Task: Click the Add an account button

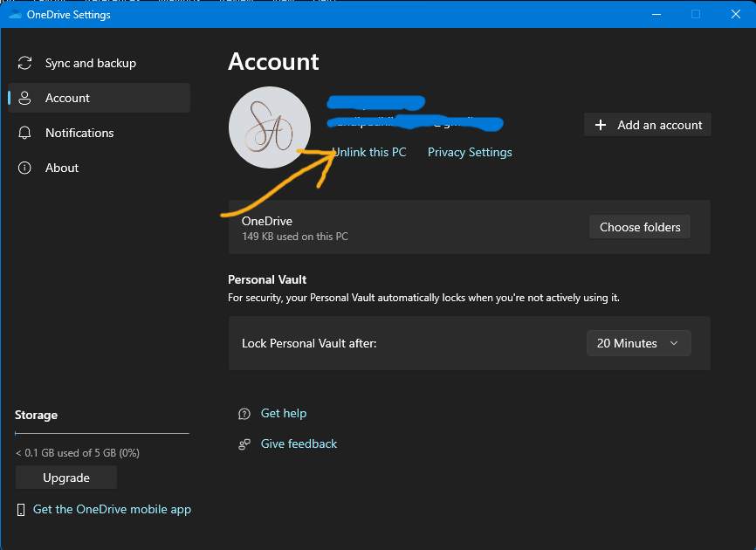Action: click(648, 125)
